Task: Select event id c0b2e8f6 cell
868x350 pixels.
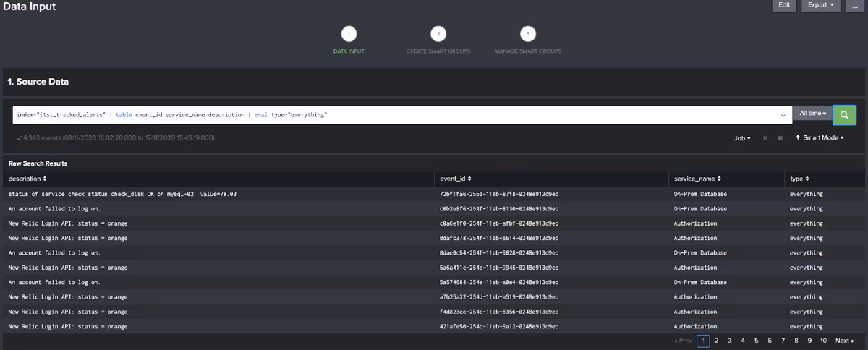Action: 498,208
